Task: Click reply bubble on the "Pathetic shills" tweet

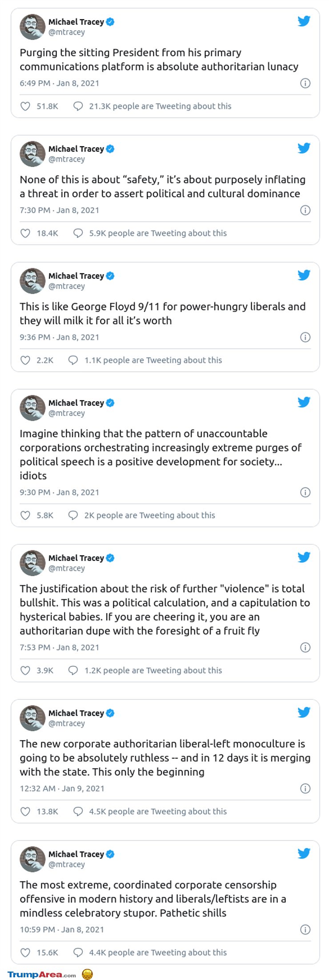Action: pos(78,952)
